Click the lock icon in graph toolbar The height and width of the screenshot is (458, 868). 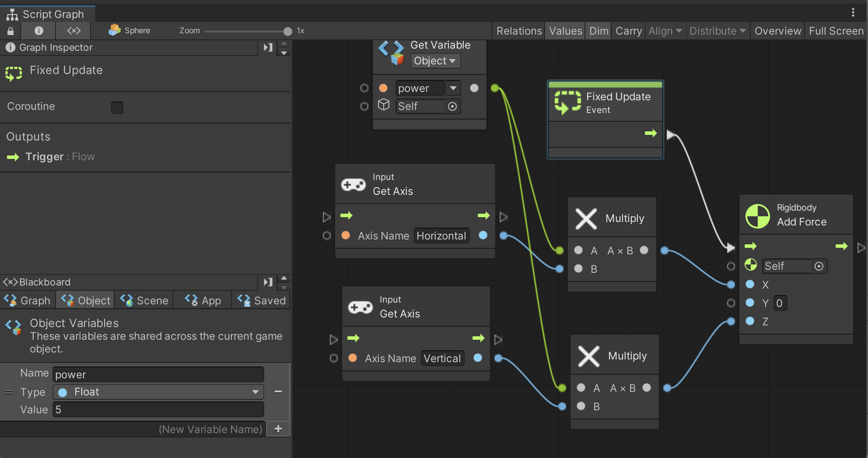[10, 31]
